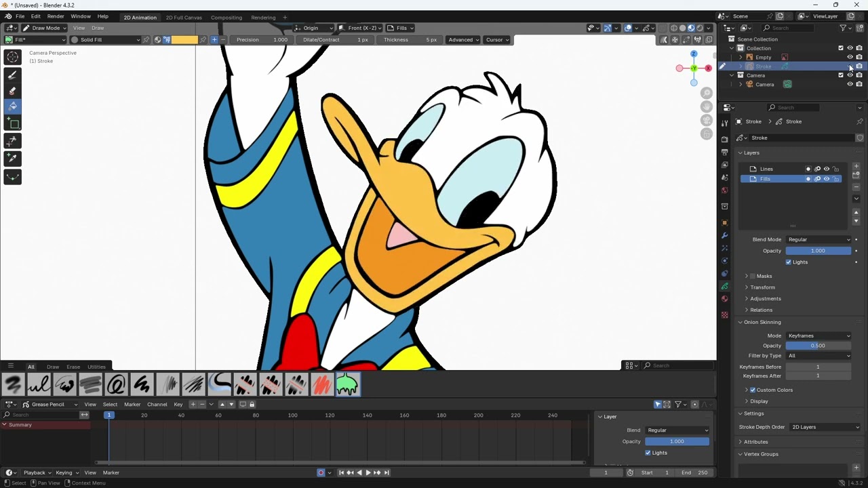Click the Add Layer plus button
This screenshot has height=488, width=868.
(856, 166)
